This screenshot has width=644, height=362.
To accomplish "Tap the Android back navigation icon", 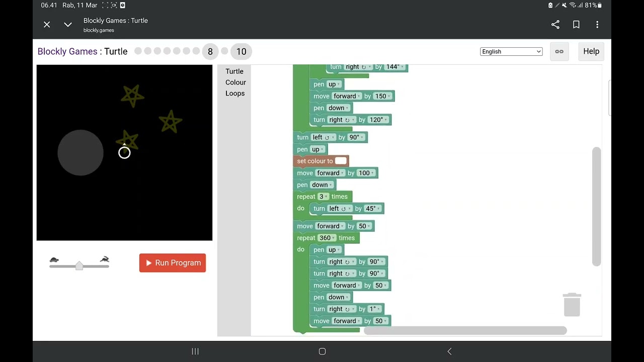I will click(x=449, y=351).
